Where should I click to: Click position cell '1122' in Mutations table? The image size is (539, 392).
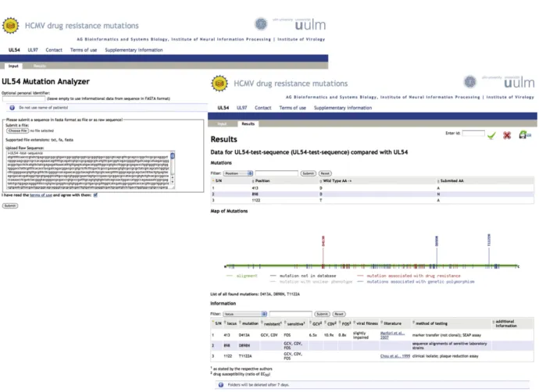coord(256,200)
